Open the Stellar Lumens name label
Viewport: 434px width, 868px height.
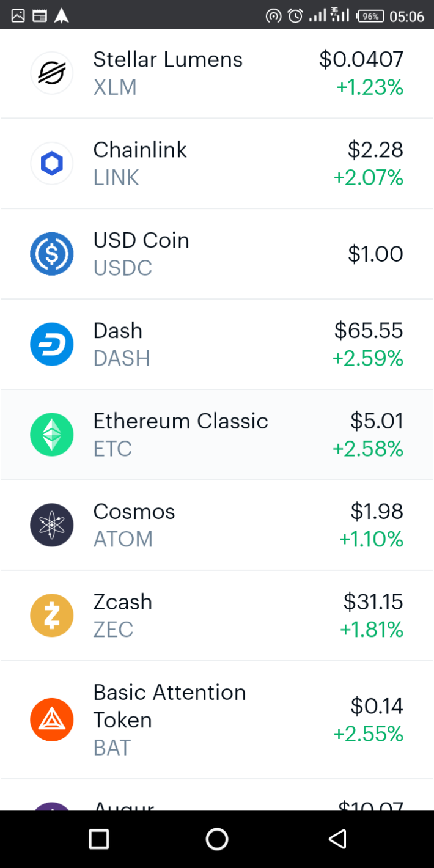pos(167,60)
